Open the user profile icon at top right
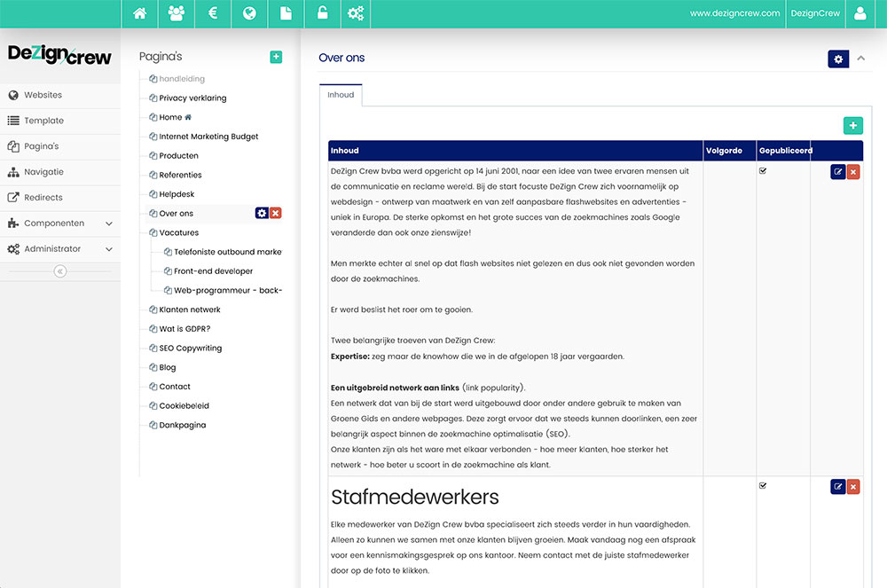The width and height of the screenshot is (887, 588). tap(860, 13)
